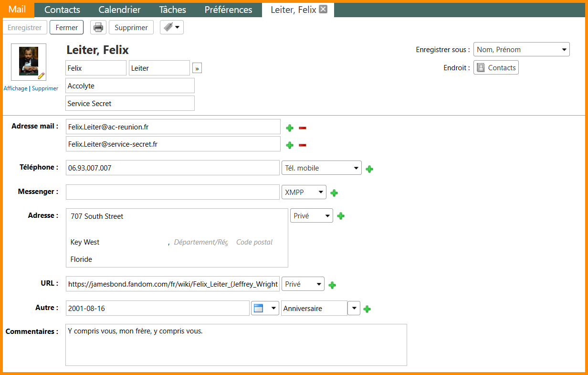Open the XMPP messenger type dropdown

[x=304, y=193]
